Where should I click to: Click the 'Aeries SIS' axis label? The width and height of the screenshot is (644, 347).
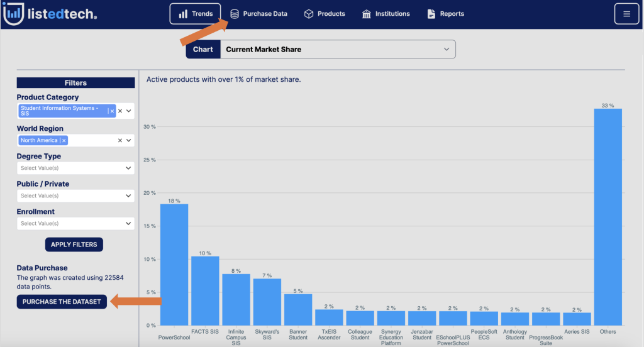tap(577, 332)
